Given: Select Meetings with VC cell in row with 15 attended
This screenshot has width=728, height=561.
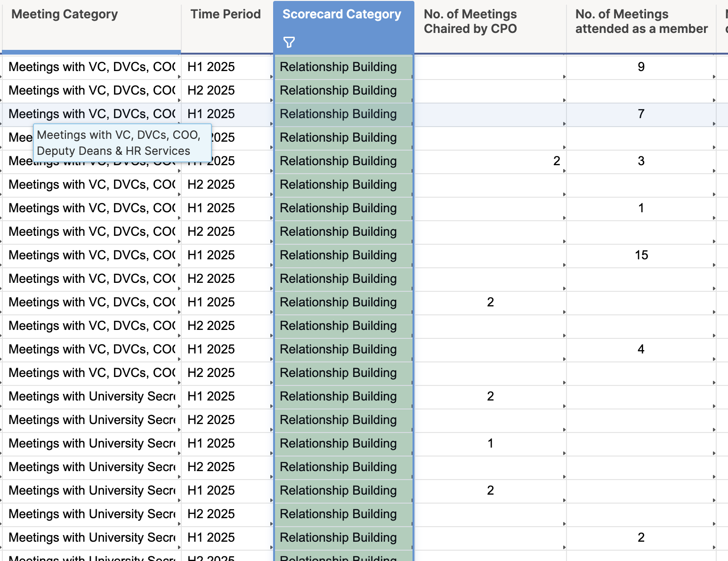Looking at the screenshot, I should (x=91, y=255).
